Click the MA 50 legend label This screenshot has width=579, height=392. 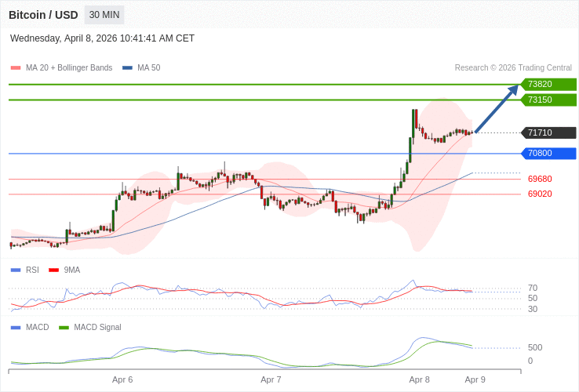[149, 68]
